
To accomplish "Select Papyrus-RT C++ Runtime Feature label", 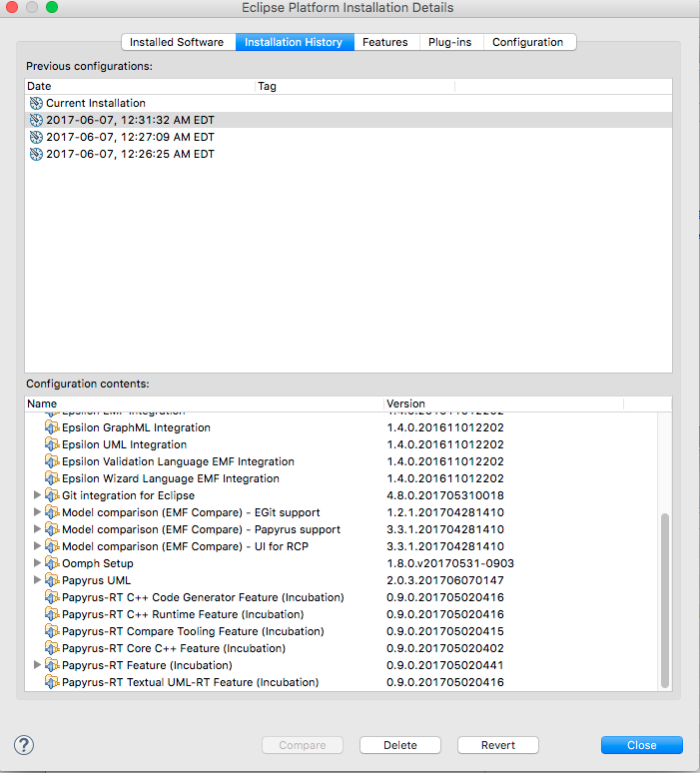I will click(183, 615).
